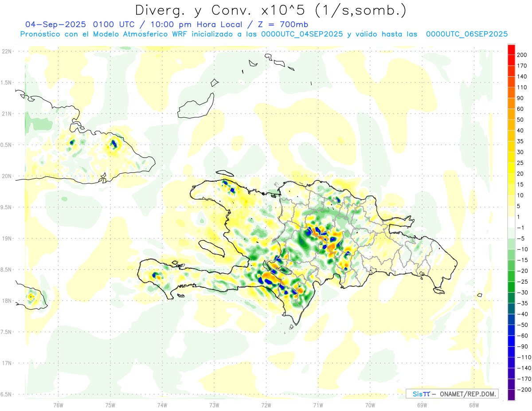Viewport: 532px width, 411px height.
Task: Click the 22N latitude label
Action: tap(7, 51)
